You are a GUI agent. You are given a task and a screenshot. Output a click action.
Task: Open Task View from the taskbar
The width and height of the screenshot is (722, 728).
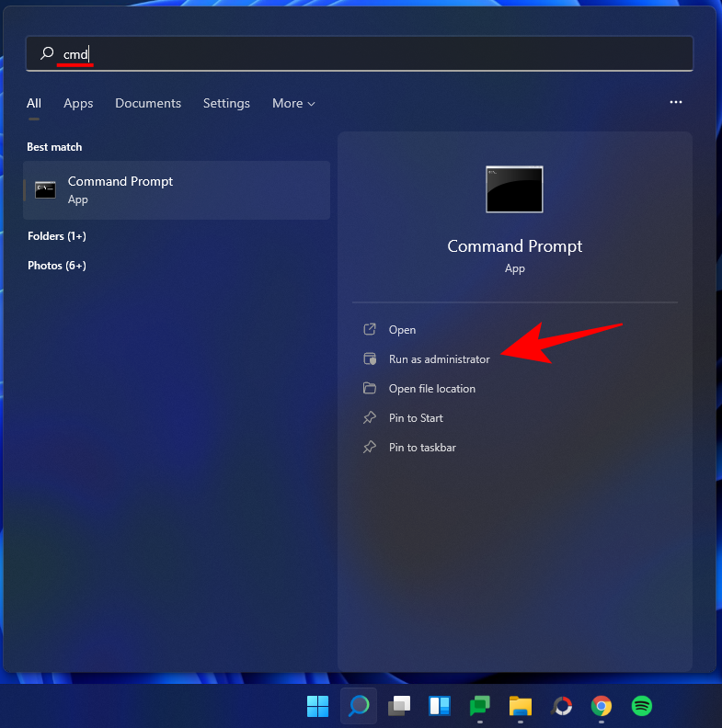coord(399,706)
